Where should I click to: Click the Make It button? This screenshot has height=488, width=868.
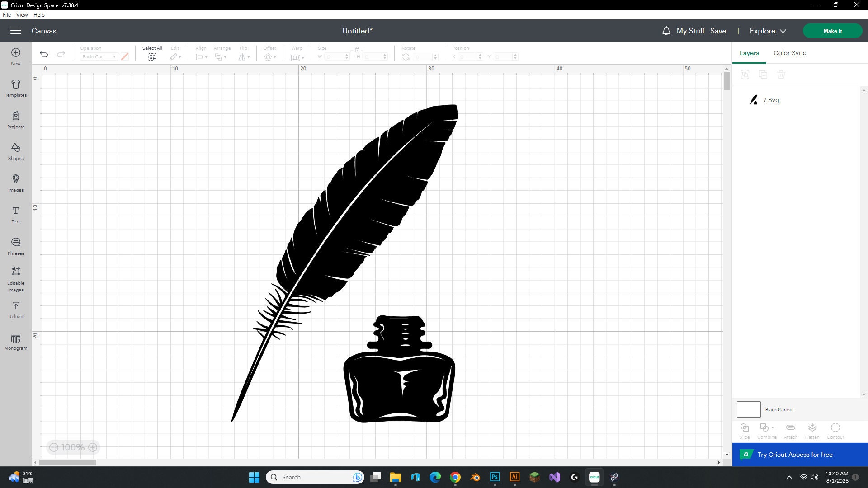[832, 31]
